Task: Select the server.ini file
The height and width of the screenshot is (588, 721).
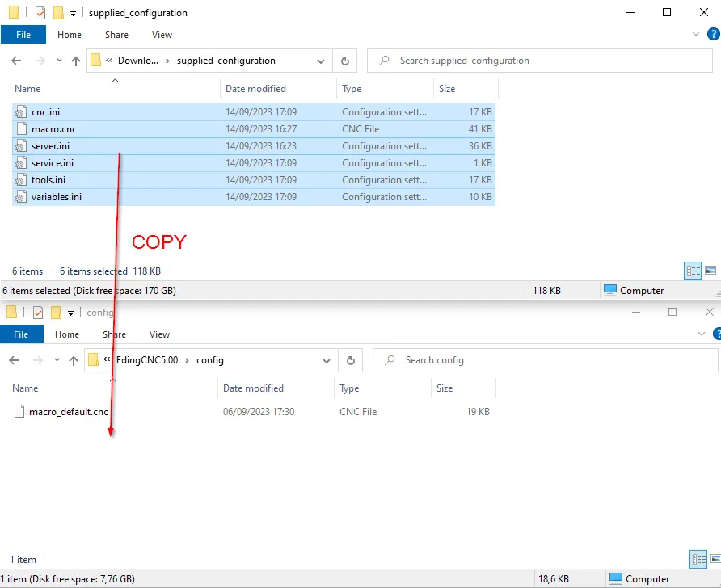Action: click(254, 146)
